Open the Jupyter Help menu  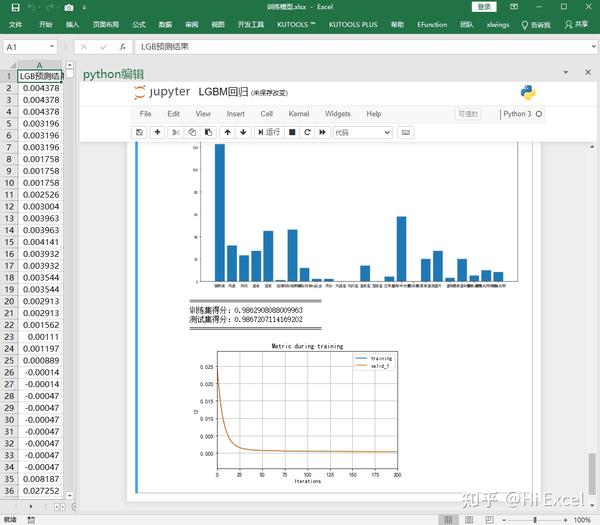[374, 114]
